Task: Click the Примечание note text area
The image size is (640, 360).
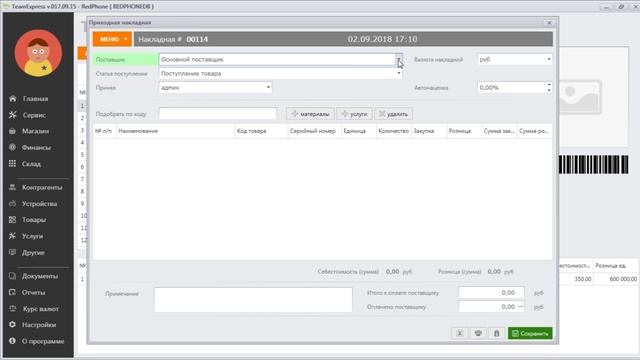Action: click(253, 300)
